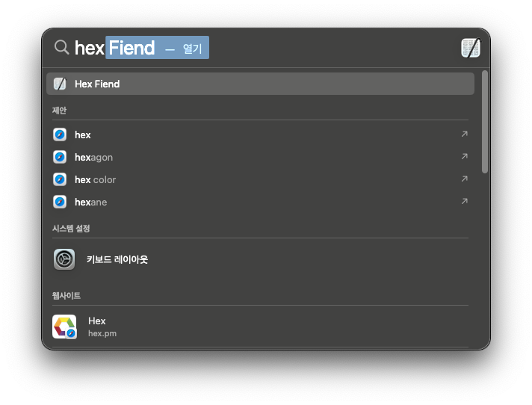Click the arrow at the right of 'hex'
The width and height of the screenshot is (532, 405).
[464, 135]
